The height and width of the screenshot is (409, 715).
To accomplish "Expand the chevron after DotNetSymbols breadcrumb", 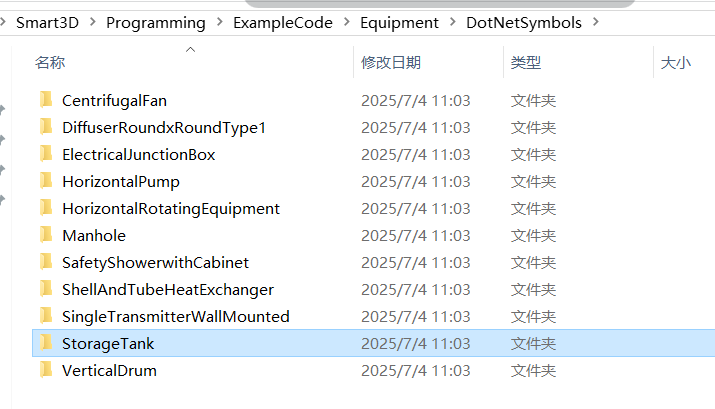I will pyautogui.click(x=596, y=22).
